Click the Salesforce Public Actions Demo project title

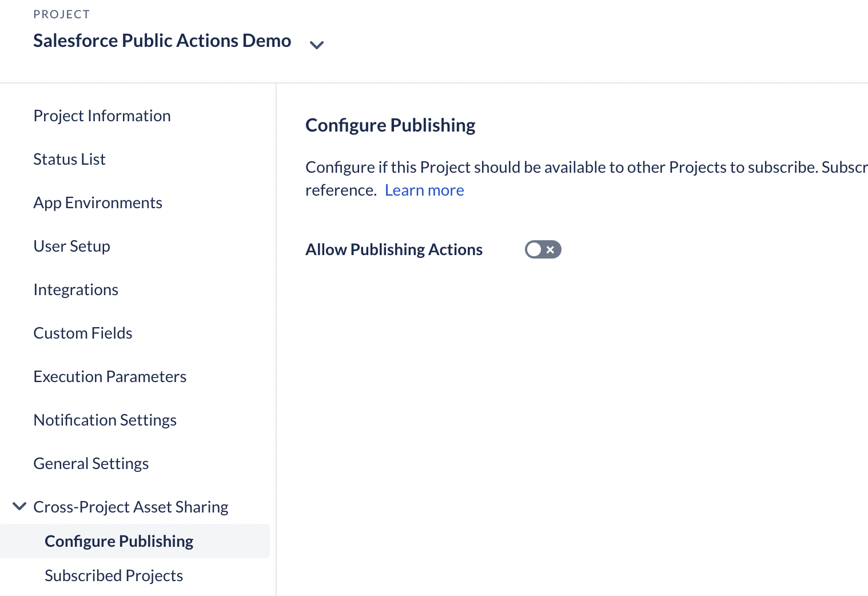coord(162,41)
